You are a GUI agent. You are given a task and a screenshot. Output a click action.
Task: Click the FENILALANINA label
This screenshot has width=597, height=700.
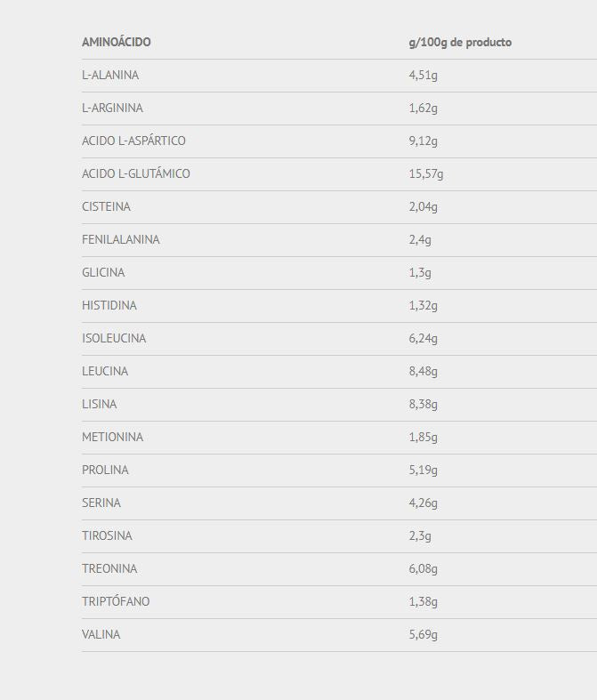(121, 240)
